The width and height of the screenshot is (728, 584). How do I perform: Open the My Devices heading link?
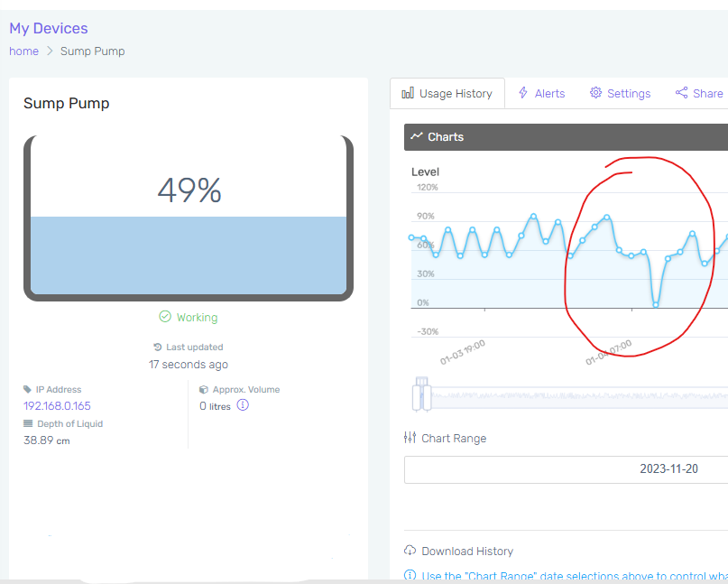click(x=49, y=28)
